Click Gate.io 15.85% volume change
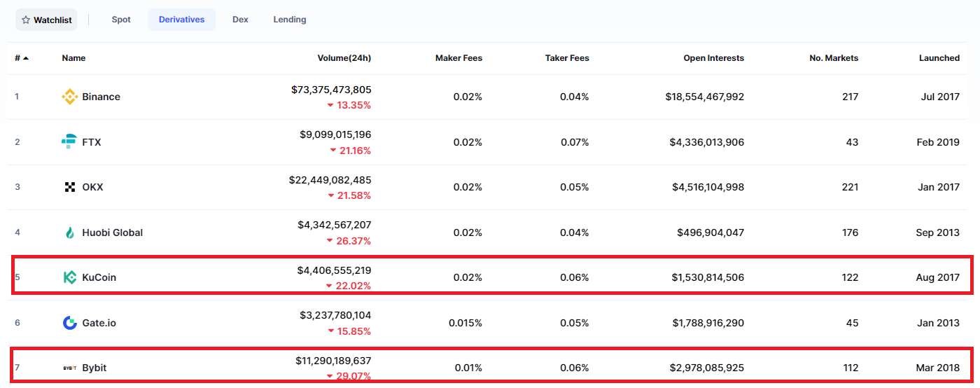Screen dimensions: 980x388 (x=349, y=331)
